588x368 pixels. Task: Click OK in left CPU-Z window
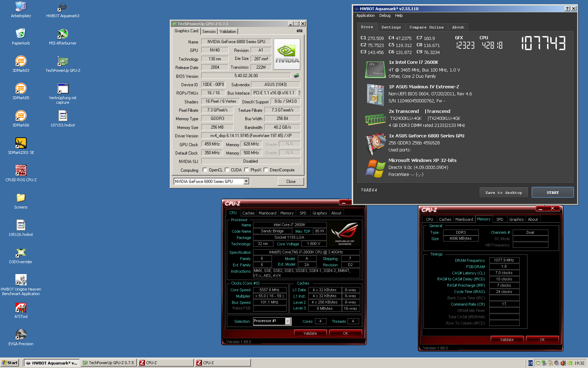click(345, 333)
